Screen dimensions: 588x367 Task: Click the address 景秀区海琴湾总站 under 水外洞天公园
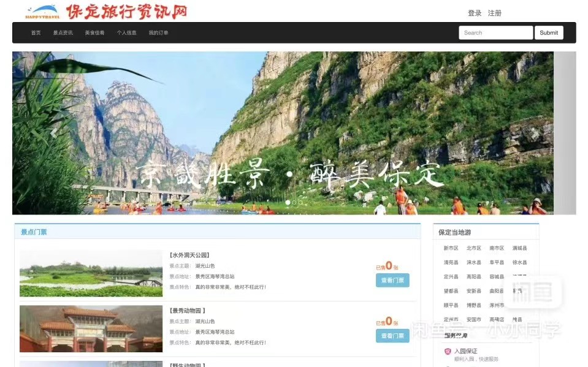215,276
